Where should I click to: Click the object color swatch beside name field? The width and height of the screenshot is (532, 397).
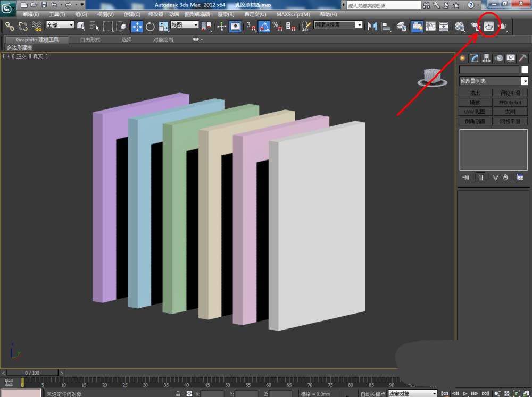click(525, 70)
